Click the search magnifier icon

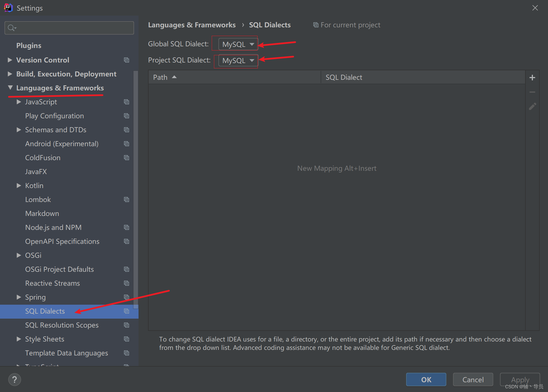coord(11,28)
